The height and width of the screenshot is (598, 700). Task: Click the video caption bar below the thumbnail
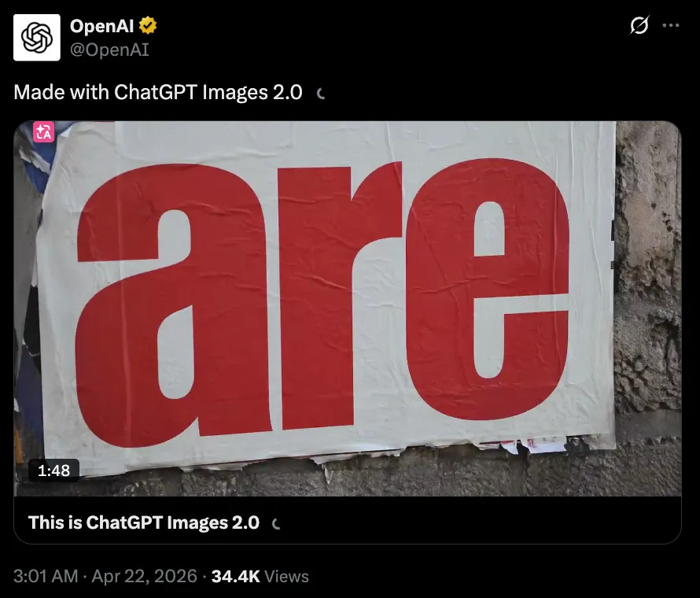point(348,520)
